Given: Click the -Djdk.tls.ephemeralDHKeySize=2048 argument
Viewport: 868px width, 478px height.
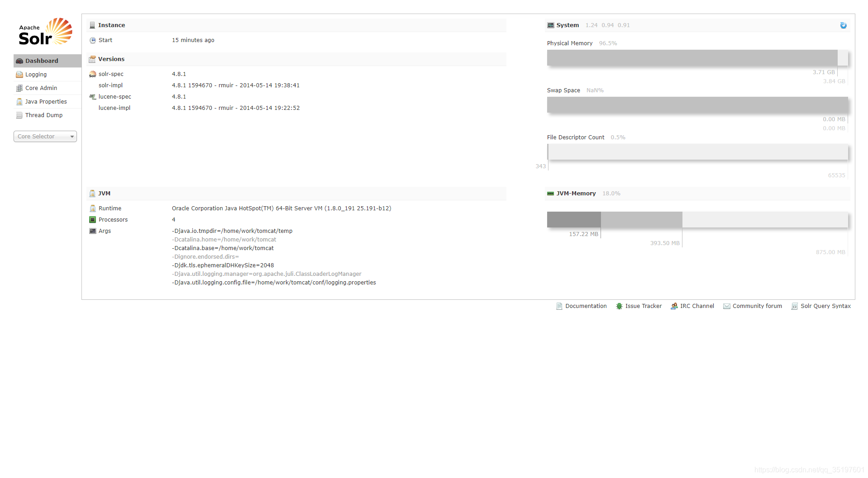Looking at the screenshot, I should (223, 265).
